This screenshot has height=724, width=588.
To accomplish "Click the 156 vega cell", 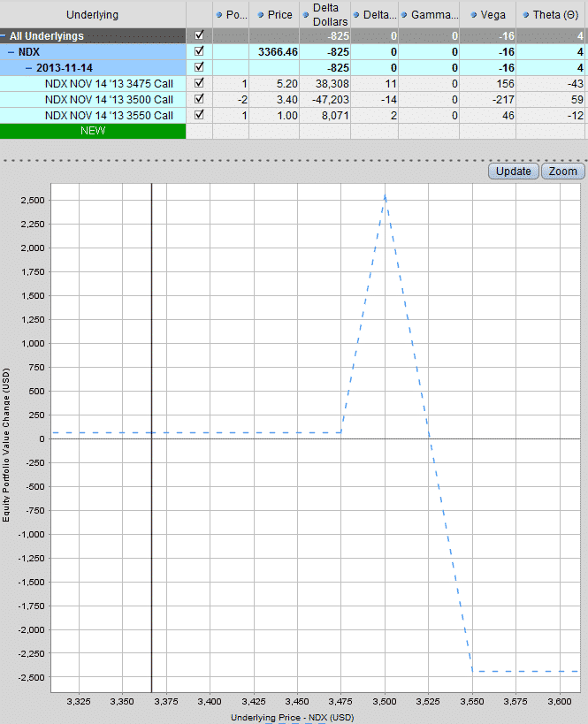I will [x=488, y=84].
